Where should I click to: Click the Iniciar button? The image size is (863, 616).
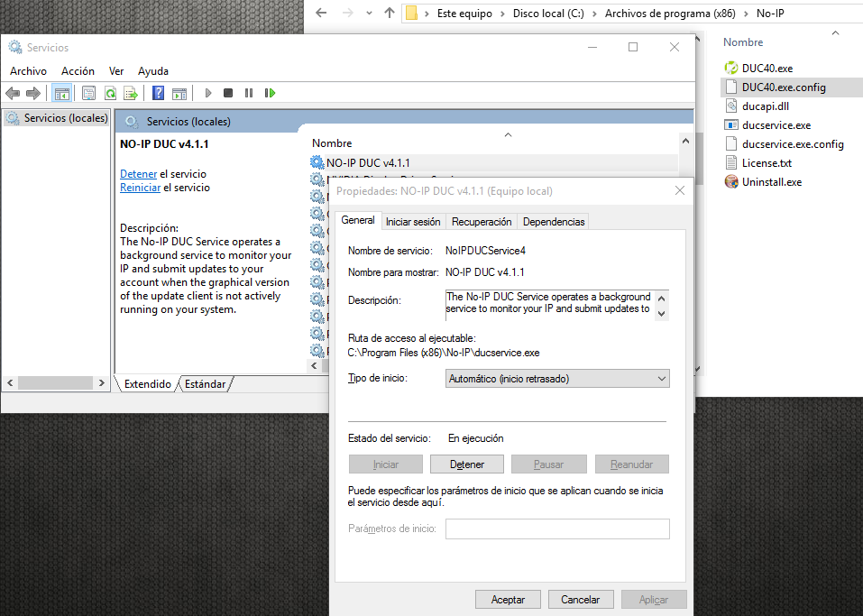[386, 464]
